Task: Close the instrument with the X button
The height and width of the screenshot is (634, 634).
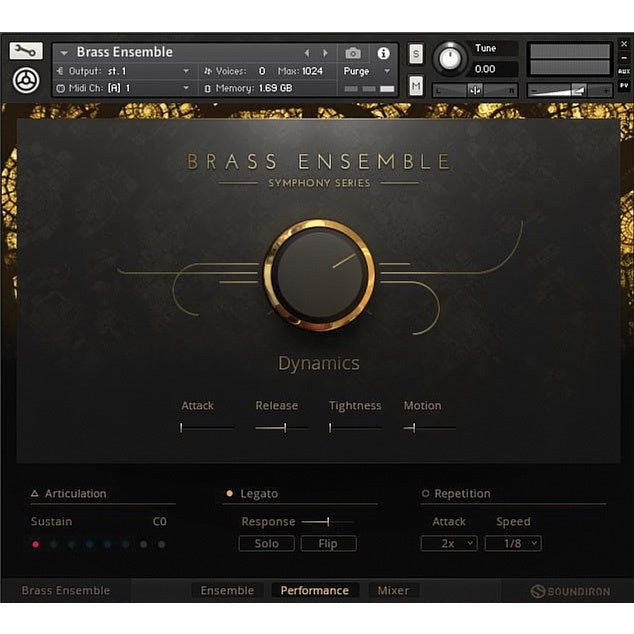Action: (624, 44)
